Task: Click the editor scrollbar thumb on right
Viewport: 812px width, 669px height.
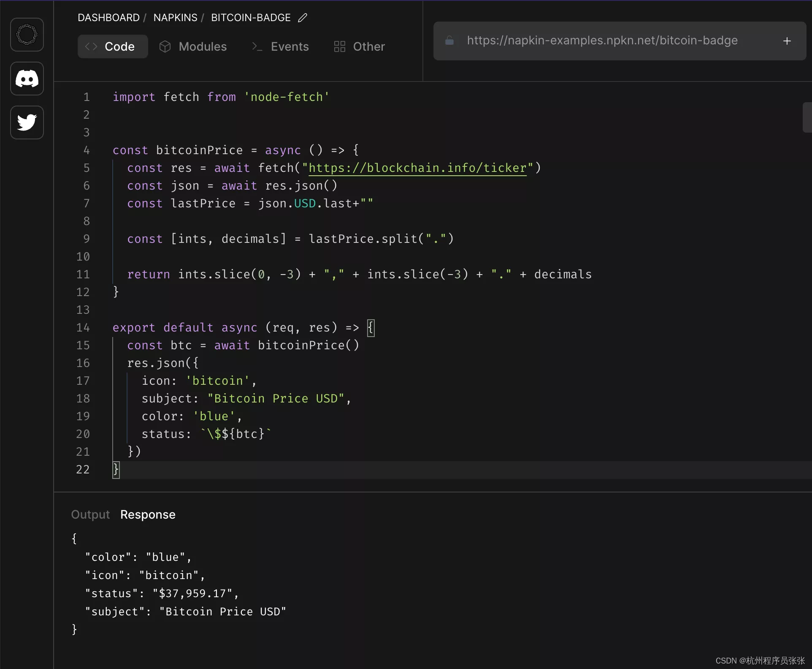Action: [807, 117]
